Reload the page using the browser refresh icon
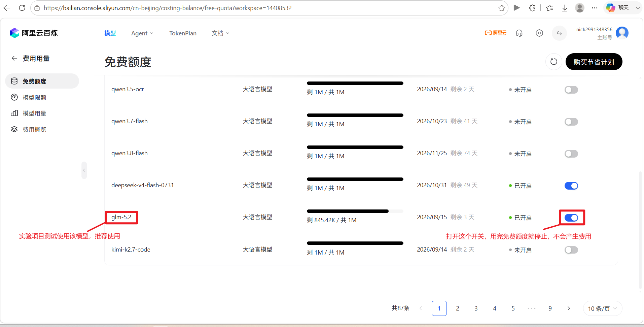Screen dimensions: 644x327 pyautogui.click(x=22, y=8)
